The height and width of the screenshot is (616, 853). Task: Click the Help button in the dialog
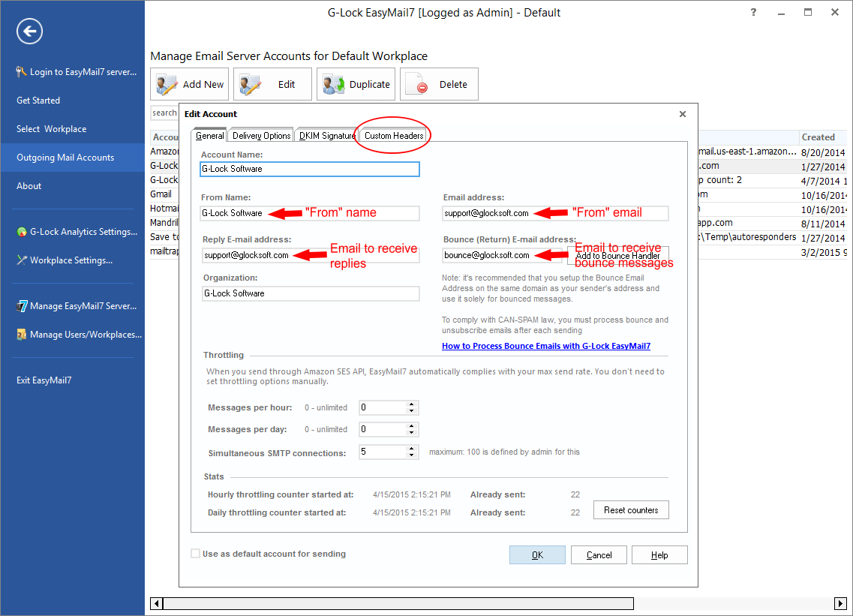pos(659,555)
